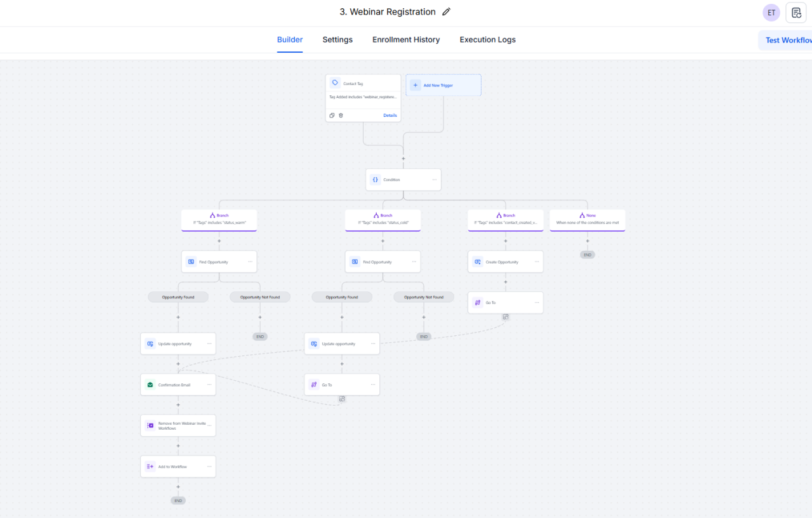The image size is (812, 518).
Task: Click Opportunity Not Found pill under status_cold branch
Action: (424, 297)
